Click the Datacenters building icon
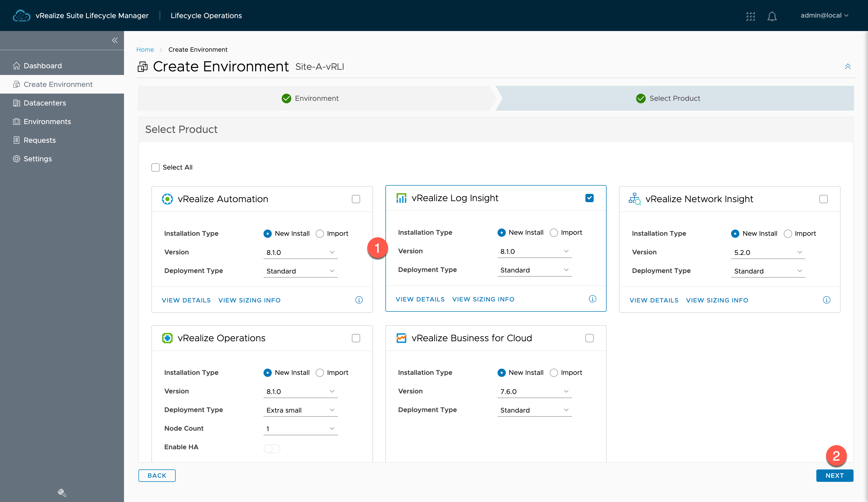Screen dimensions: 868x502 [x=16, y=103]
